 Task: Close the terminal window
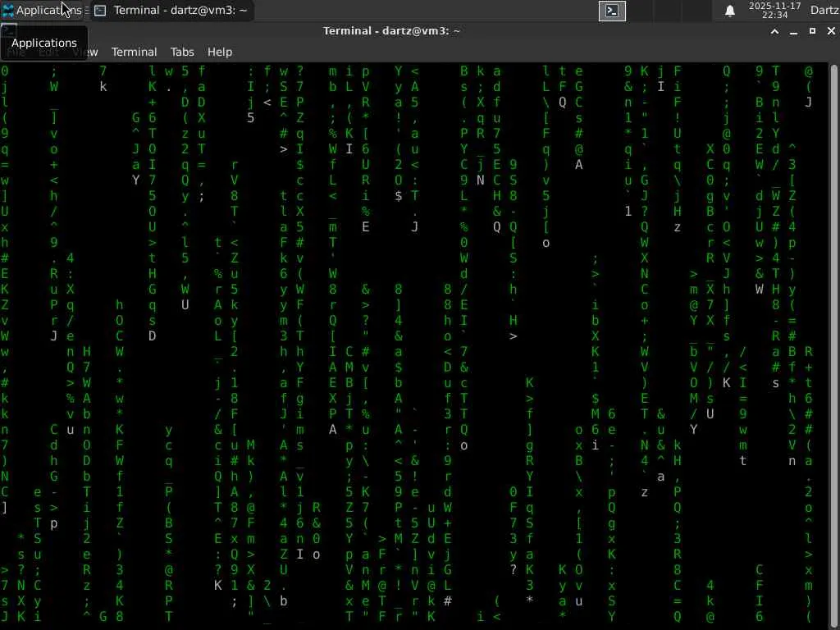tap(831, 31)
